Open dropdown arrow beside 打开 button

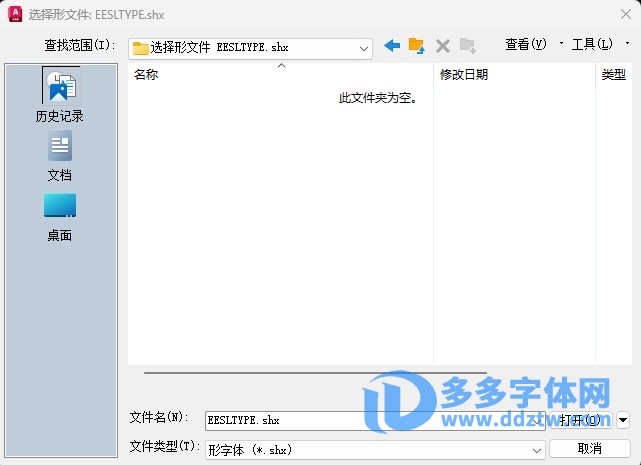[x=623, y=420]
